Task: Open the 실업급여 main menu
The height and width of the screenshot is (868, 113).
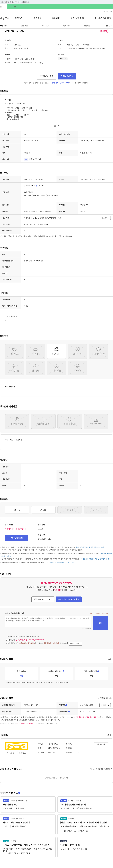Action: pos(56,18)
